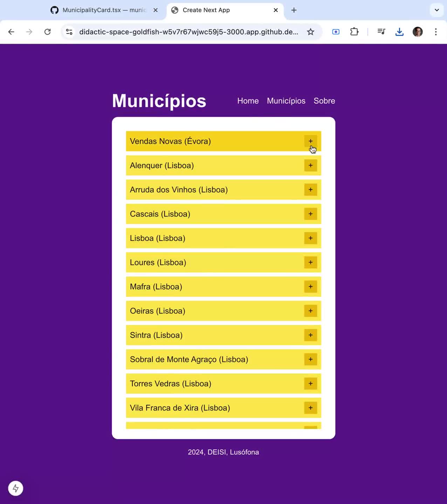Close the MunicipalityCard.tsx tab
This screenshot has width=447, height=504.
tap(156, 10)
